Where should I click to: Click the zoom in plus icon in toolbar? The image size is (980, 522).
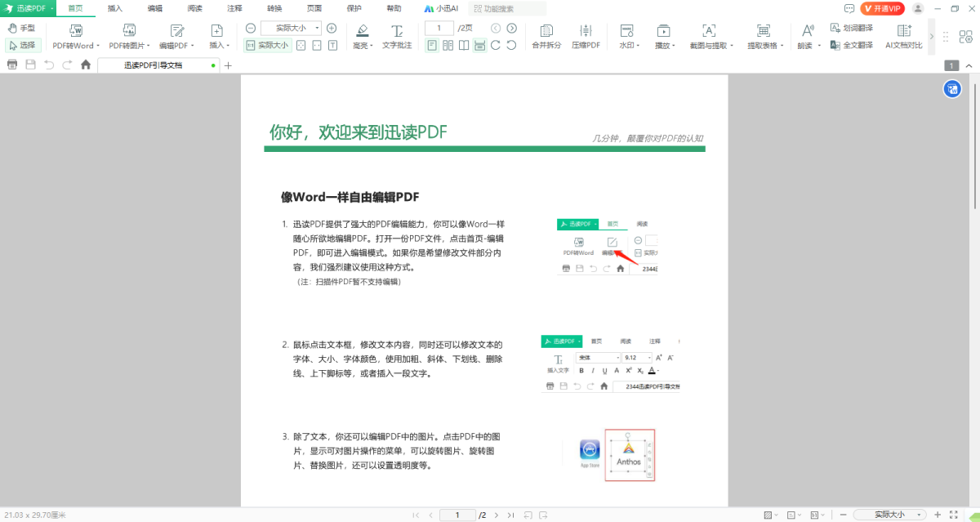[332, 28]
